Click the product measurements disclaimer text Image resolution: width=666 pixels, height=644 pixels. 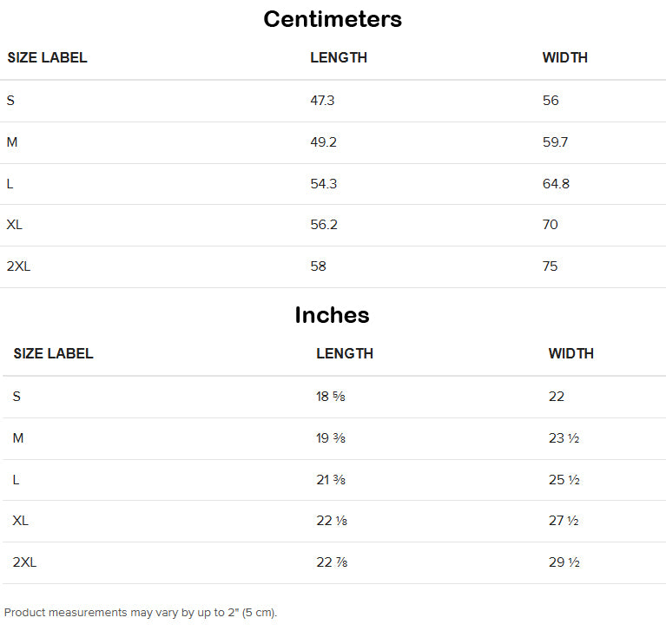point(141,613)
